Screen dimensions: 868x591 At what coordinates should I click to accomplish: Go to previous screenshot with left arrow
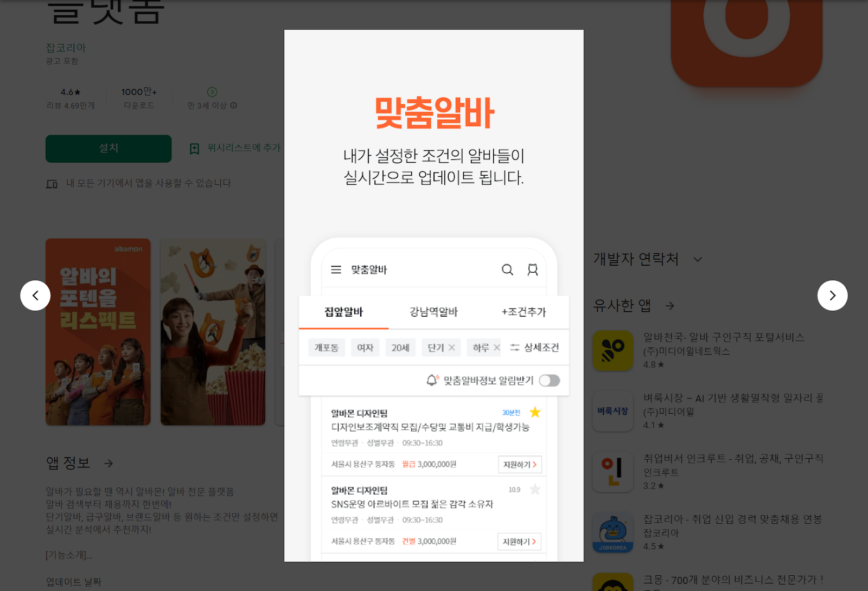[35, 295]
